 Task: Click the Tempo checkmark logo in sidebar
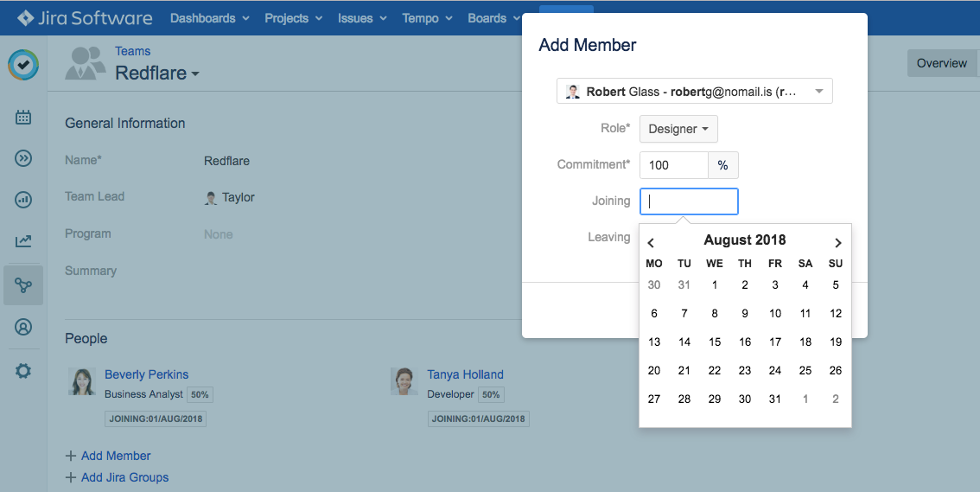tap(23, 66)
